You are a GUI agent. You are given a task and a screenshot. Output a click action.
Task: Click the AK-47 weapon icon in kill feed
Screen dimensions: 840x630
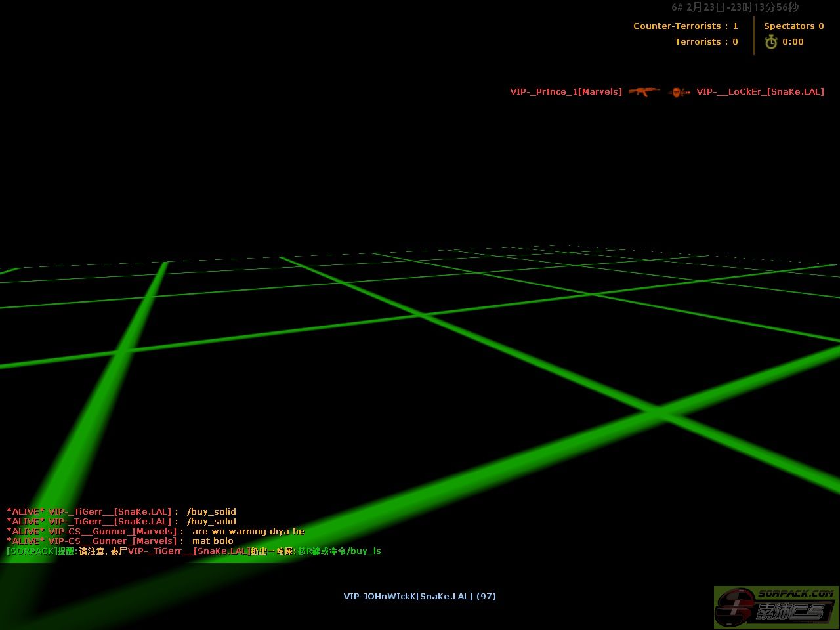point(644,92)
